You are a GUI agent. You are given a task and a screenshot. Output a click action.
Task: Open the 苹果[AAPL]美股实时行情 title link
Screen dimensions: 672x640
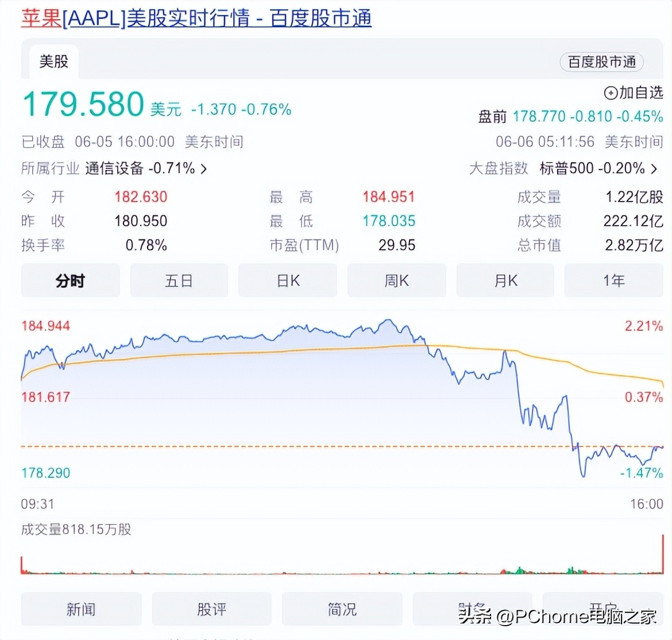coord(196,18)
